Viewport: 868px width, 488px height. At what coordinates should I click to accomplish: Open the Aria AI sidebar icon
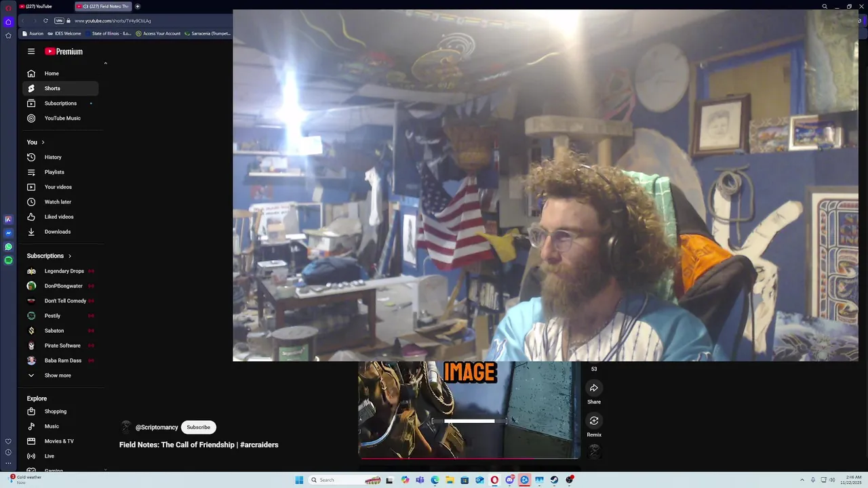8,220
